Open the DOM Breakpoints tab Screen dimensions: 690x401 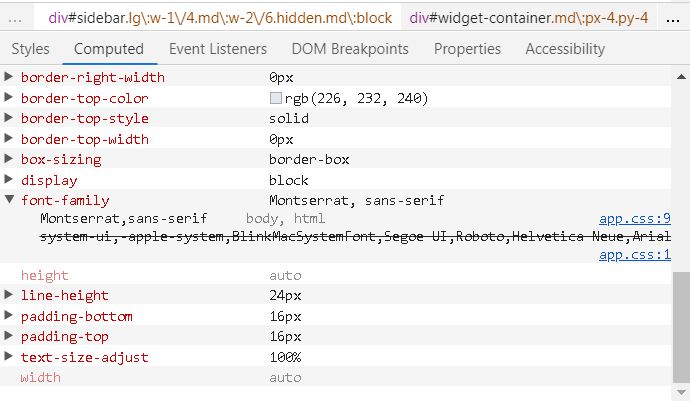pyautogui.click(x=350, y=49)
